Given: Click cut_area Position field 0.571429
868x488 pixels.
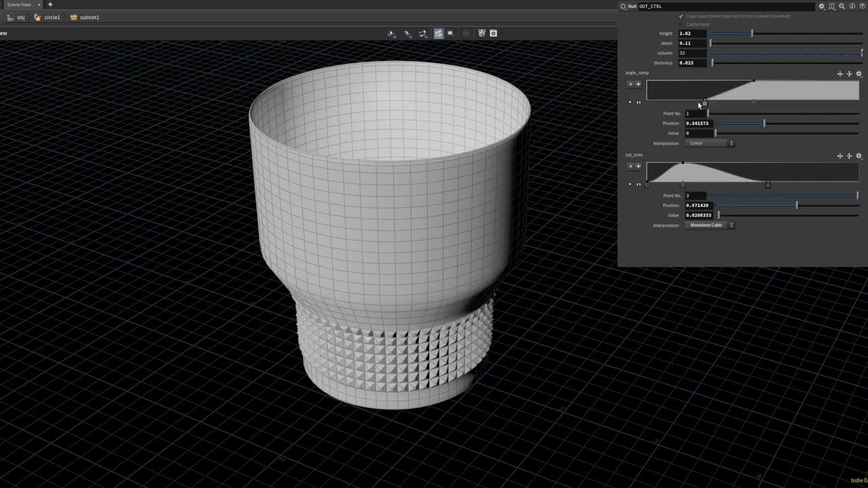Looking at the screenshot, I should pos(698,205).
